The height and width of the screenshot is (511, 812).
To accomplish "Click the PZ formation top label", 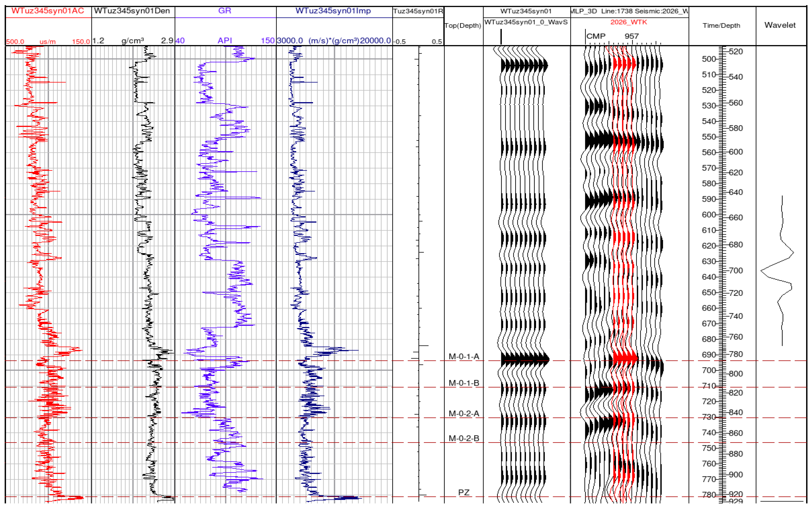I will pyautogui.click(x=464, y=492).
